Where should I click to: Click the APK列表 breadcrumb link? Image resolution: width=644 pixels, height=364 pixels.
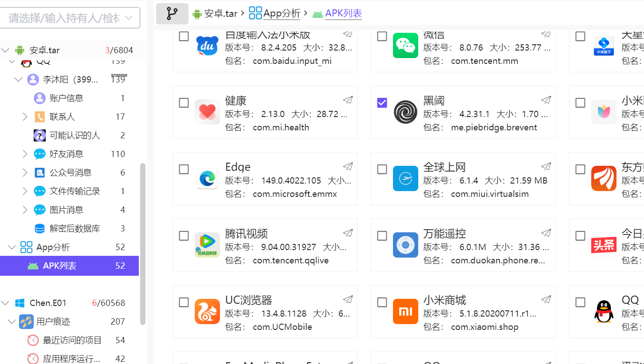pos(343,14)
